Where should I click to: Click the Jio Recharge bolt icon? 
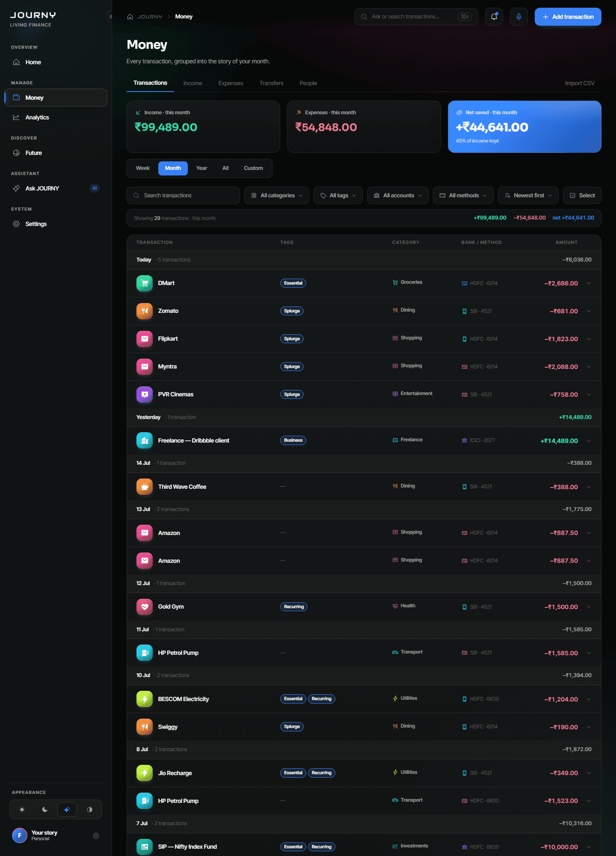click(145, 773)
